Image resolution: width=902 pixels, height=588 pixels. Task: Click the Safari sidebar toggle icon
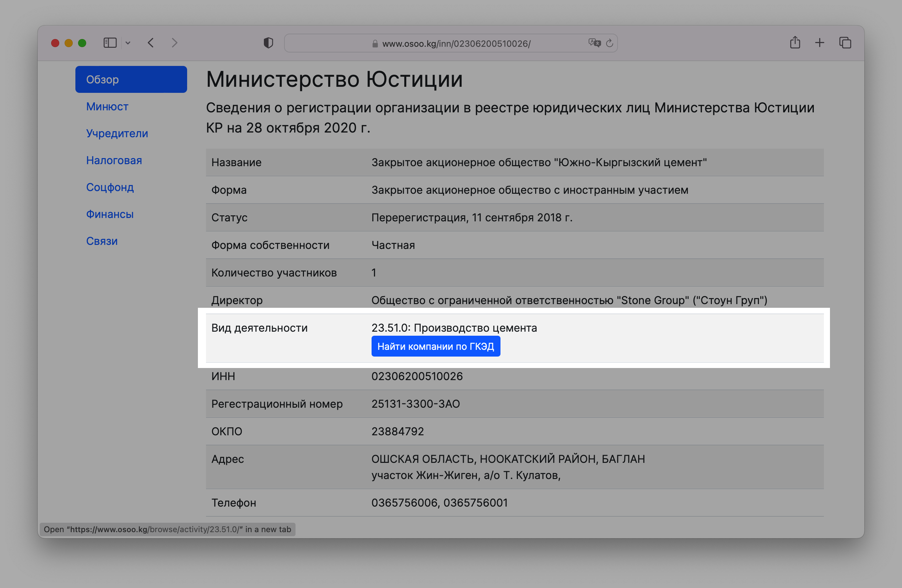click(110, 43)
